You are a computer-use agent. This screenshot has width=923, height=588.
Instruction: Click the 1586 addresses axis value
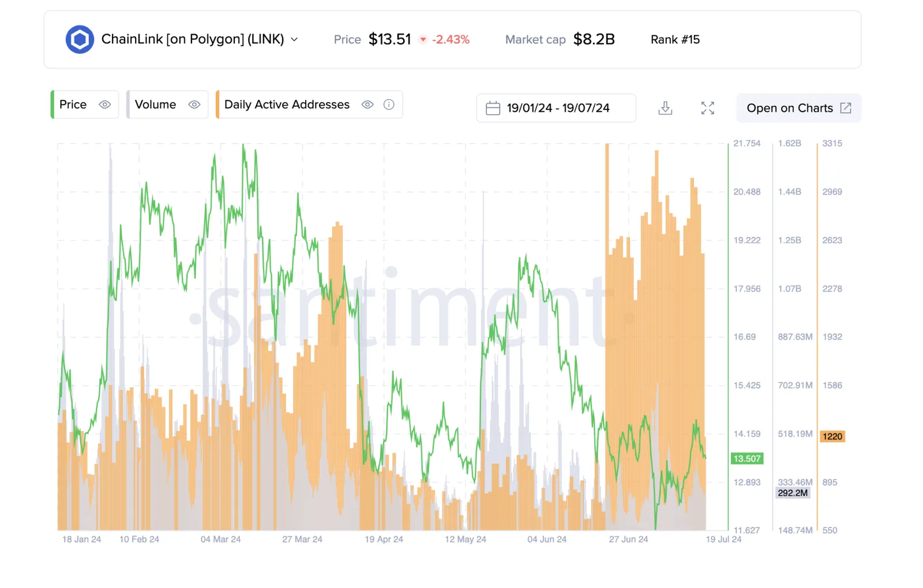[832, 386]
